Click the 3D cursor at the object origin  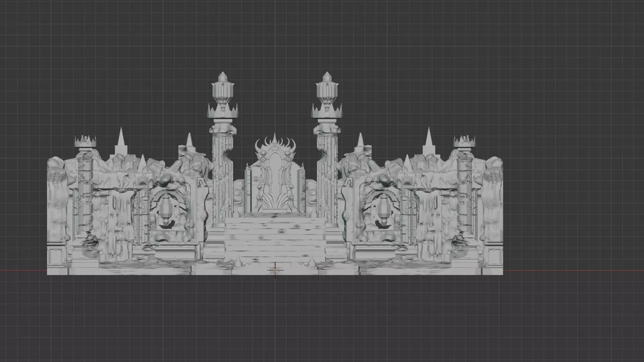275,270
